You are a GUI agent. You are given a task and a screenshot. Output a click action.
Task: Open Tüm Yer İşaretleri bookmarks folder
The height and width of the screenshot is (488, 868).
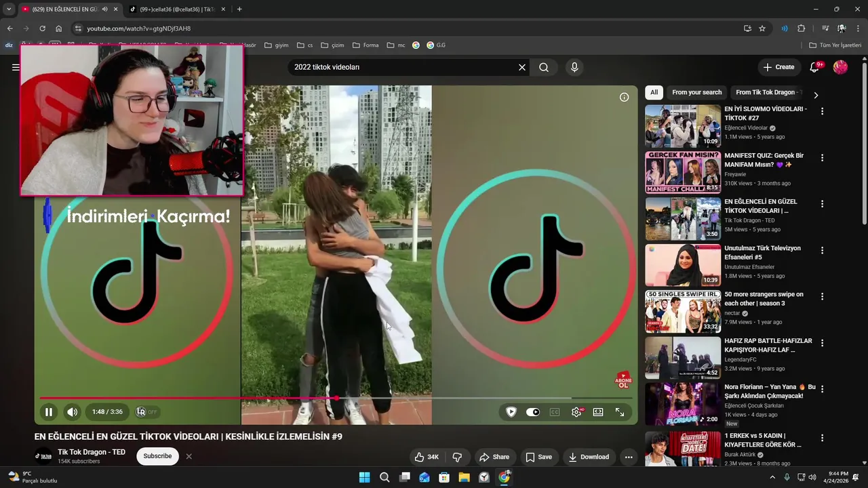point(835,45)
